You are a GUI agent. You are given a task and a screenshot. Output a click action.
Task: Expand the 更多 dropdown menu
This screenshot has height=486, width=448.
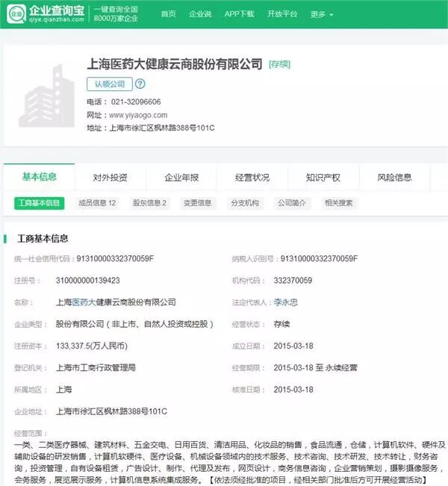tap(322, 14)
